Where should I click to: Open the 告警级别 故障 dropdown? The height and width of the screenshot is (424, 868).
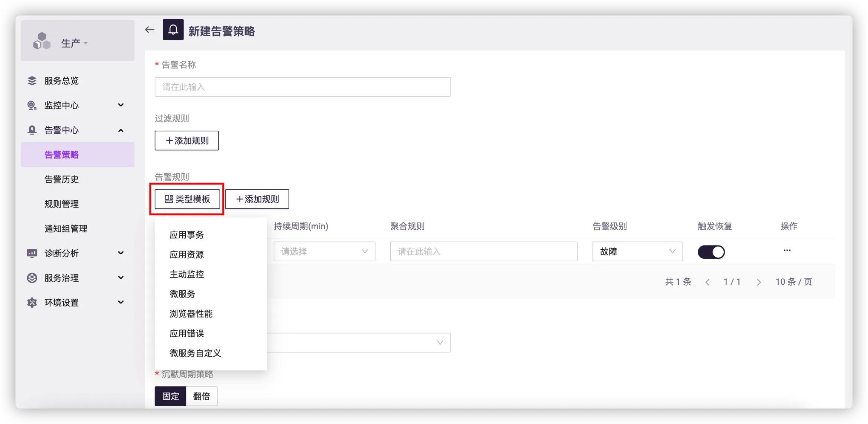tap(637, 252)
